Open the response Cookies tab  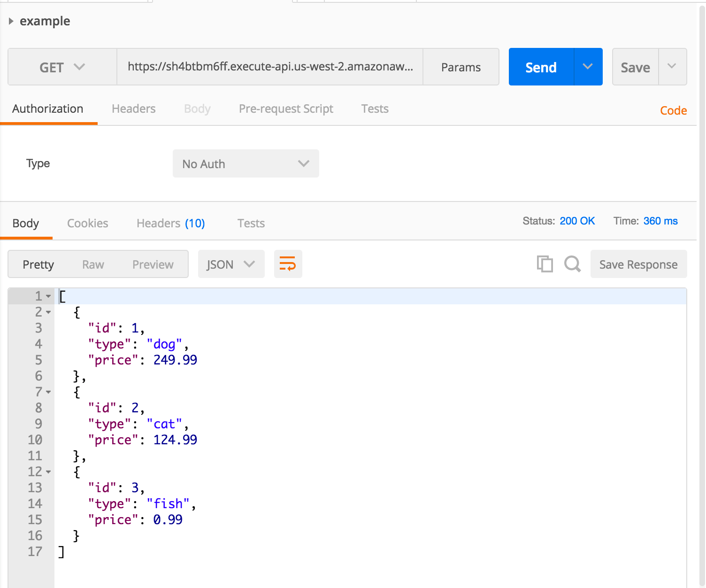pyautogui.click(x=88, y=224)
